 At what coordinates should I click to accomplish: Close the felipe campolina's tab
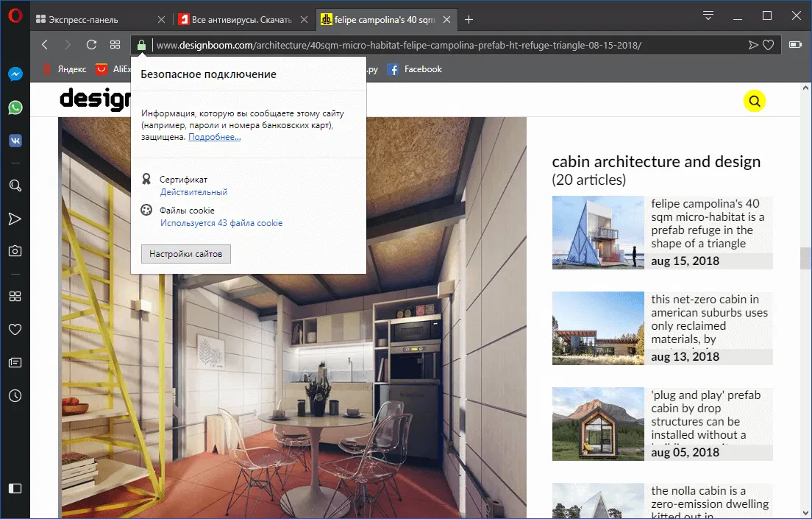point(447,20)
